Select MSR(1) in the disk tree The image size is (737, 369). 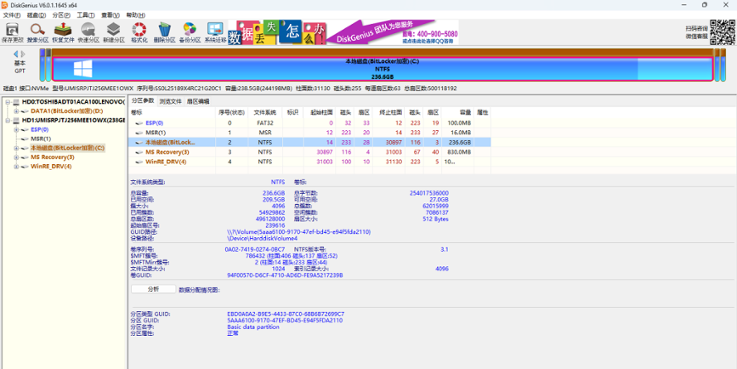(40, 139)
